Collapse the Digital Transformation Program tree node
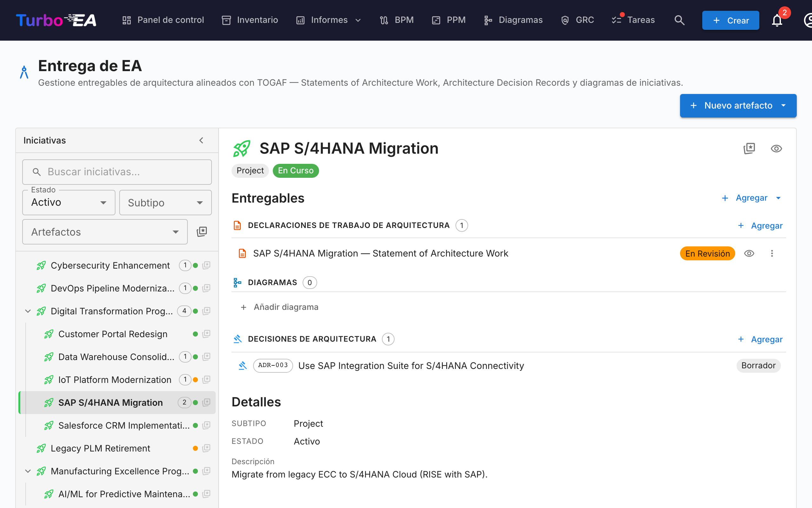Image resolution: width=812 pixels, height=508 pixels. coord(28,311)
